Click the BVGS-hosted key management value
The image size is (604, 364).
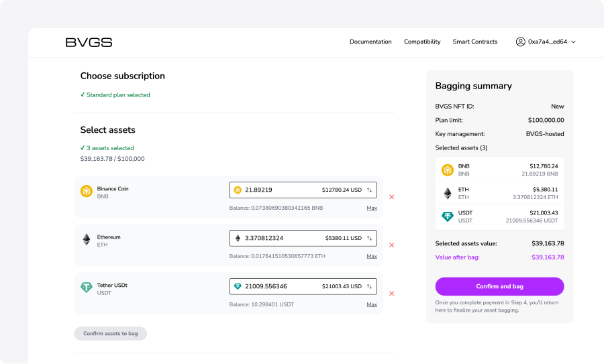pyautogui.click(x=545, y=134)
